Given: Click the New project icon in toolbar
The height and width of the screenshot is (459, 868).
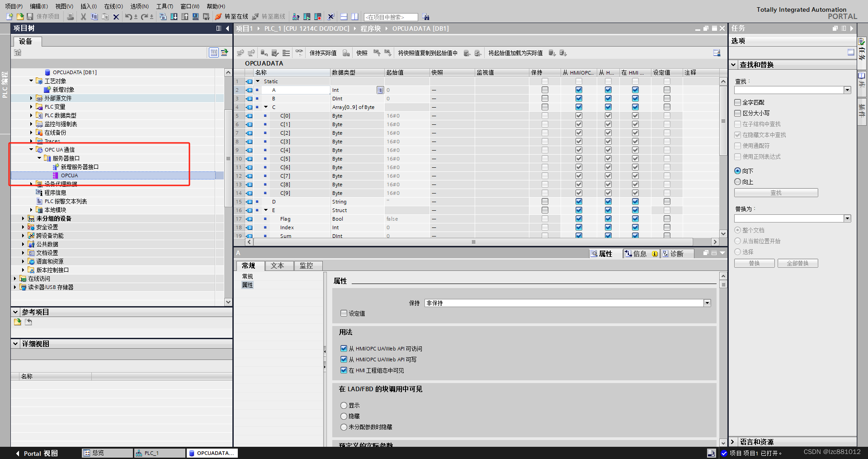Looking at the screenshot, I should [9, 17].
